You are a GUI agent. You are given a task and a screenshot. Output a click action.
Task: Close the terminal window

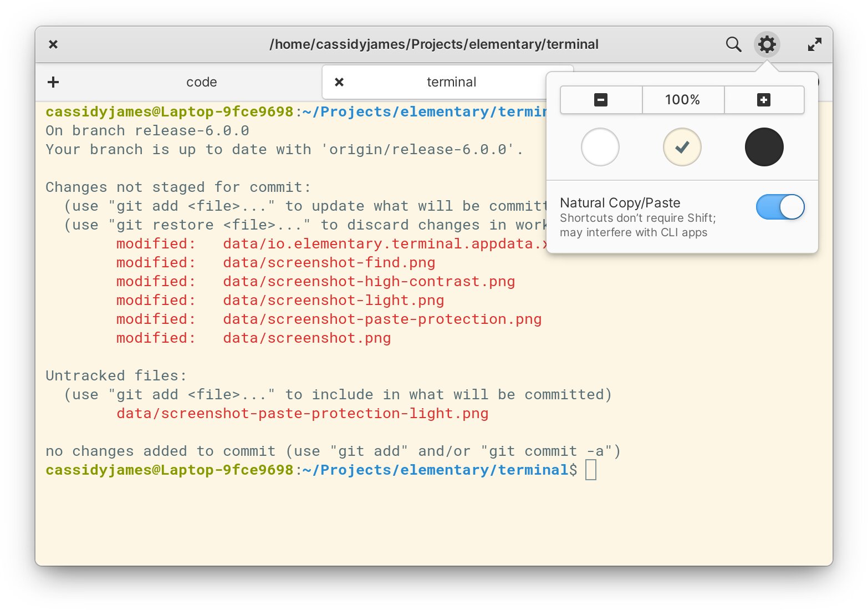[53, 44]
